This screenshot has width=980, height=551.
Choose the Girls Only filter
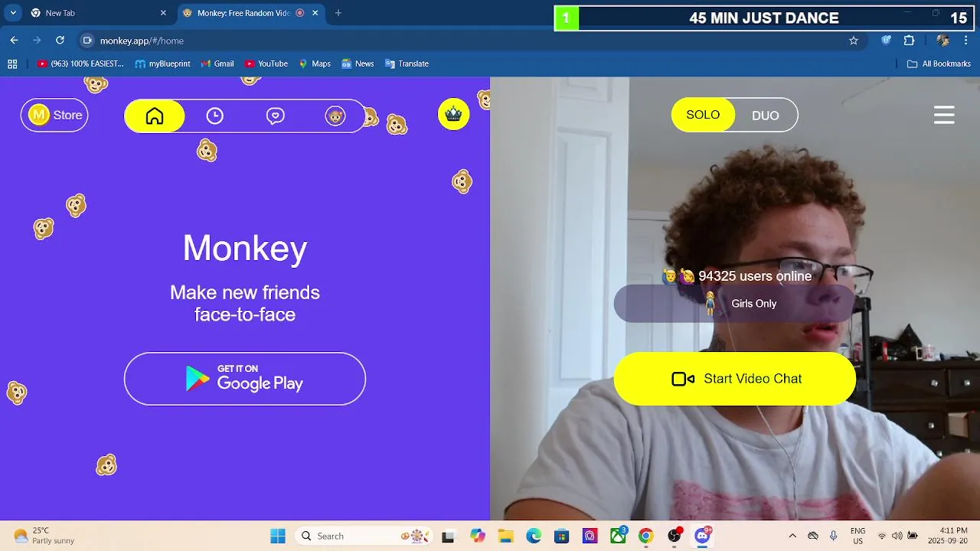click(735, 304)
